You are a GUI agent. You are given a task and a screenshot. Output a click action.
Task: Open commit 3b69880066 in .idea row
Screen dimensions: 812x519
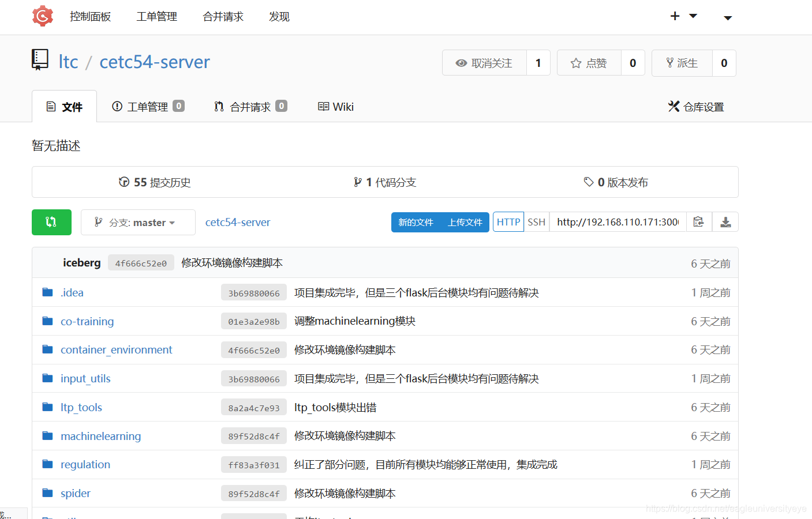(x=254, y=293)
